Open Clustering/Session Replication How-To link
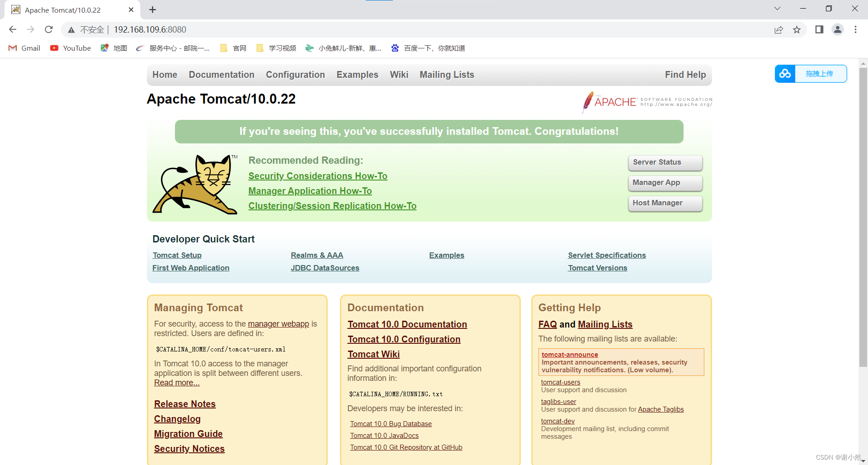The image size is (868, 465). 332,206
